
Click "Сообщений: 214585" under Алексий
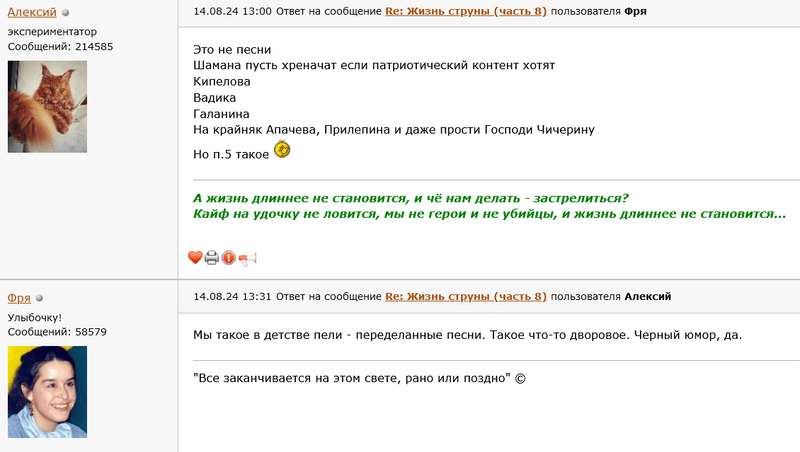[60, 46]
